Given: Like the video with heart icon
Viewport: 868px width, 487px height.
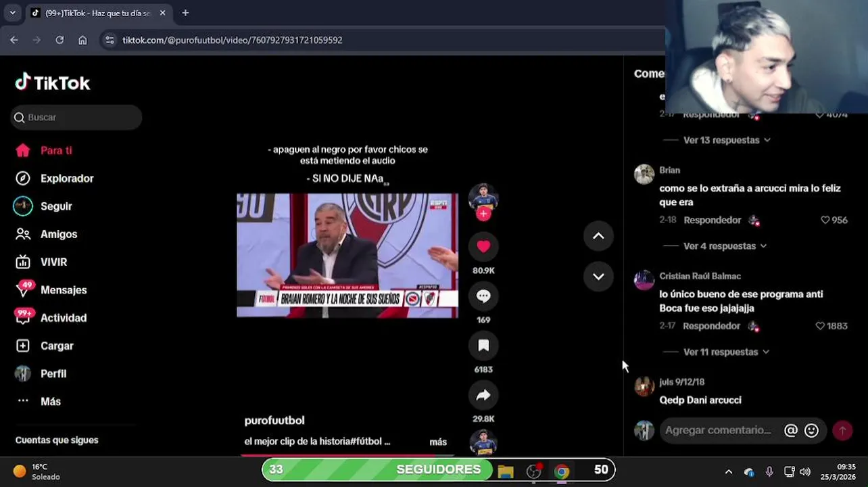Looking at the screenshot, I should point(483,246).
